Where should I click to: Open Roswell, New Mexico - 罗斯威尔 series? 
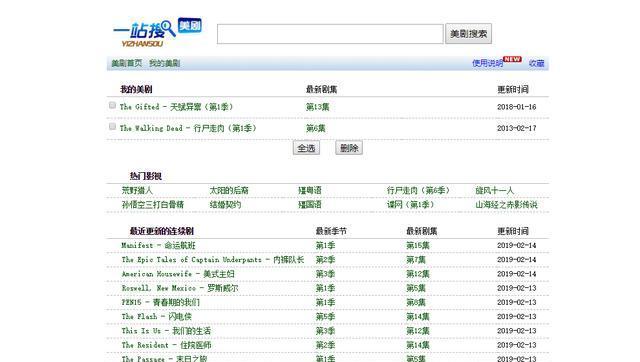(x=180, y=289)
